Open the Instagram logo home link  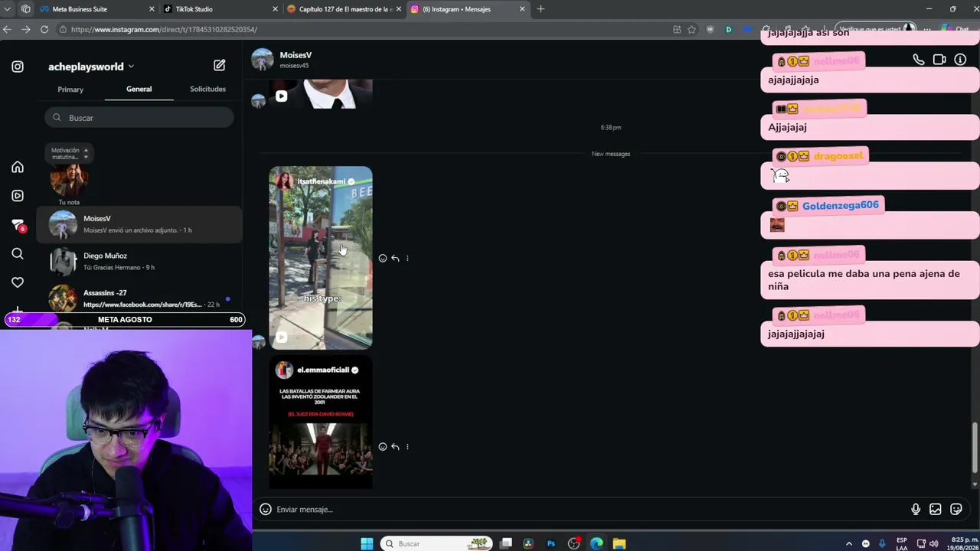coord(18,67)
